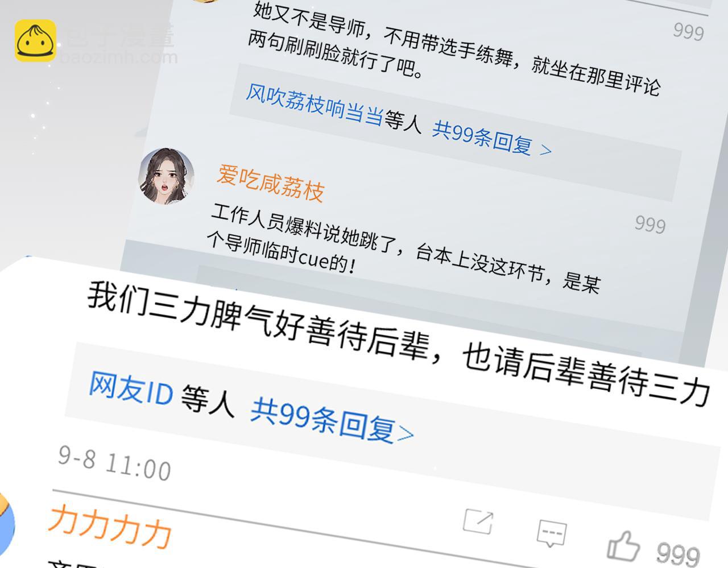The width and height of the screenshot is (728, 568).
Task: Click the 999 count on 爱吃咸荔枝 comment
Action: [x=650, y=224]
